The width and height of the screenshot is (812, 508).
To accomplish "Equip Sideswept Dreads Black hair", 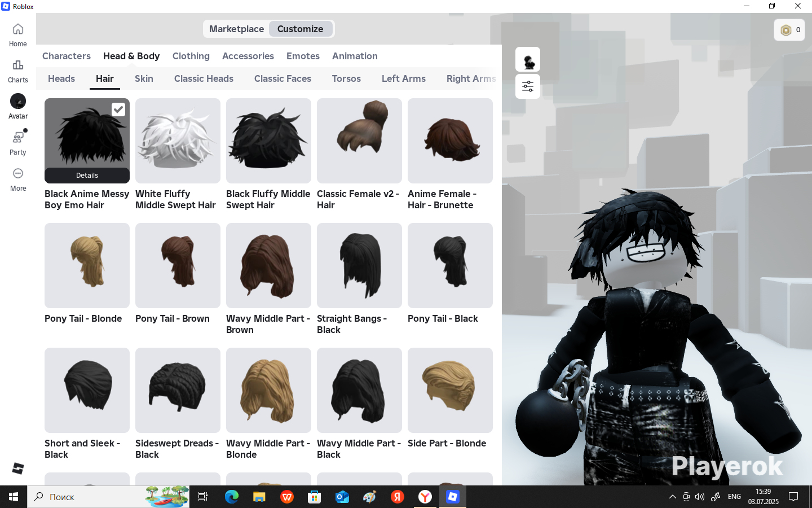I will pyautogui.click(x=178, y=390).
